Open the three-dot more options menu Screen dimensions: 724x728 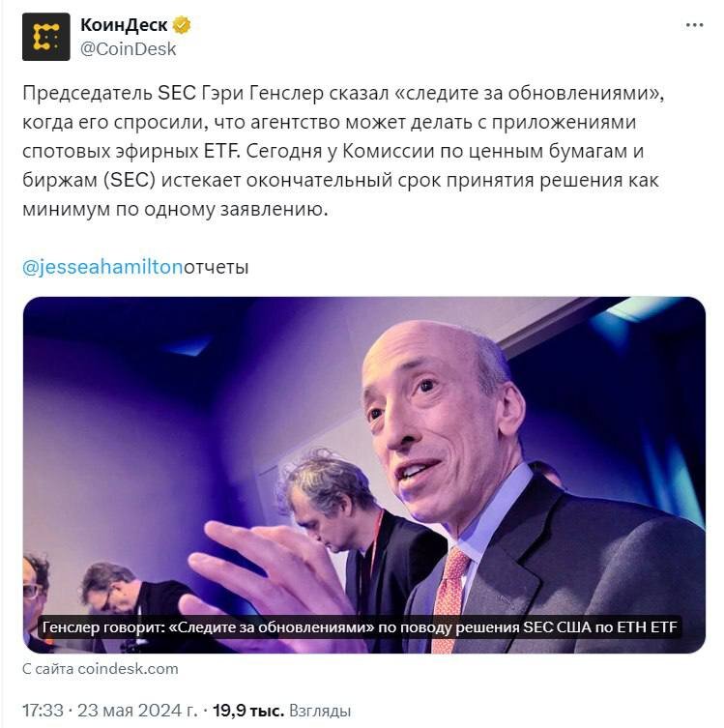[x=694, y=25]
